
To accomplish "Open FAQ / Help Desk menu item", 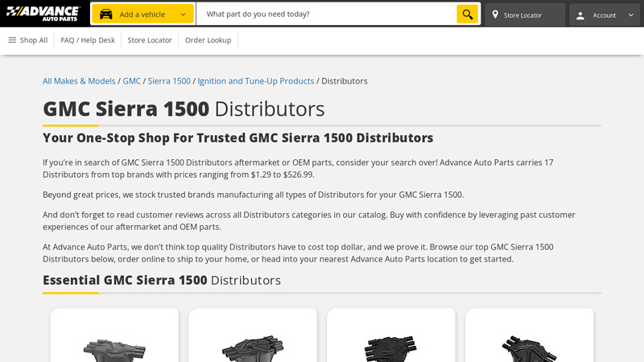I will (x=88, y=40).
